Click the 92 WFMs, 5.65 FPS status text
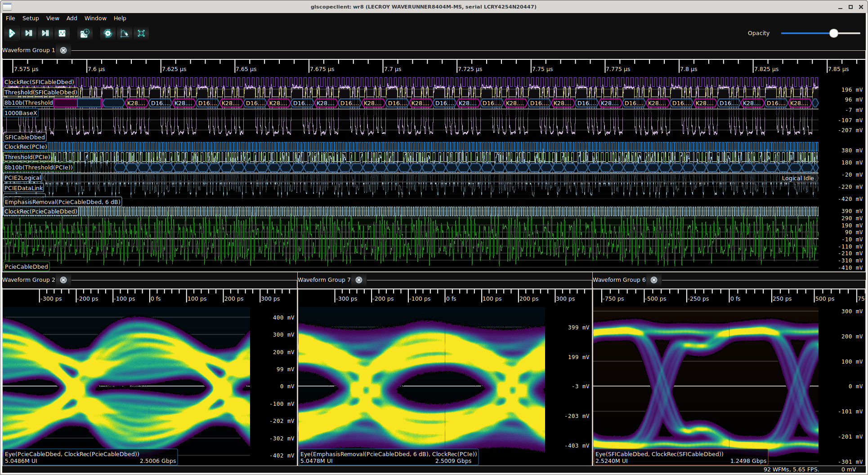868x475 pixels. click(792, 470)
